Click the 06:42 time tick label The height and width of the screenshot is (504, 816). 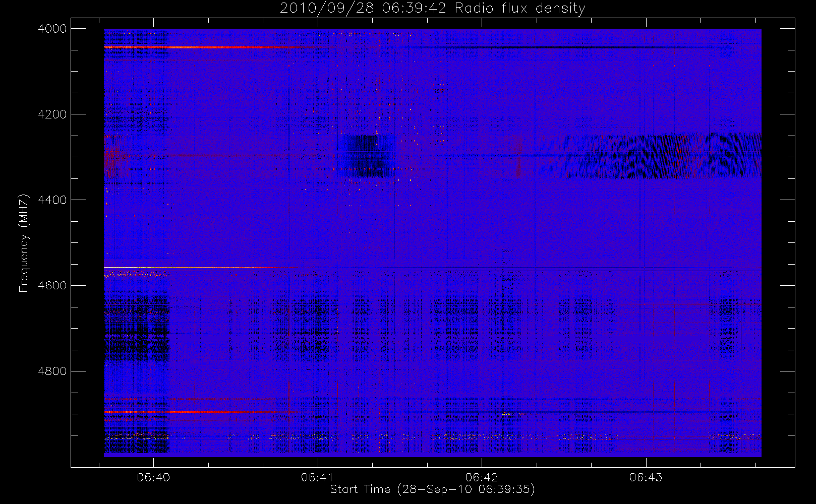pos(482,477)
